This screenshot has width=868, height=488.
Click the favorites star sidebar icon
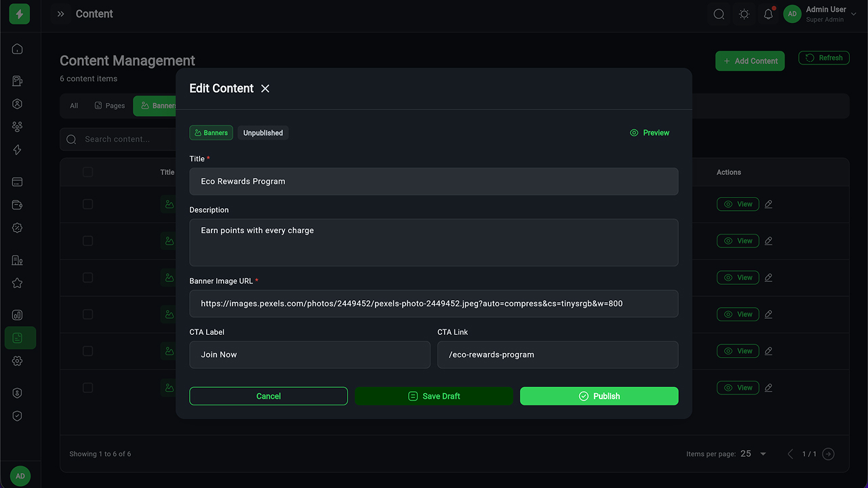pyautogui.click(x=18, y=283)
